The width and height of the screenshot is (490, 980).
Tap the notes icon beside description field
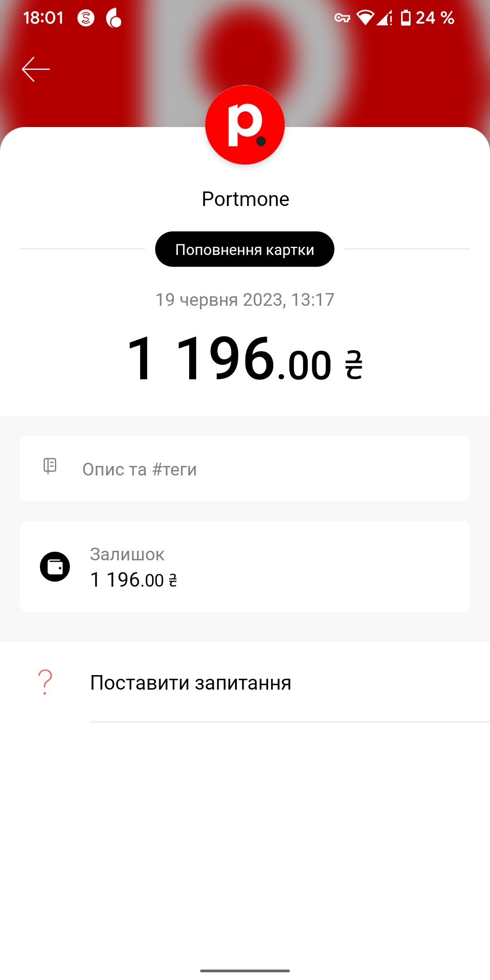click(50, 466)
